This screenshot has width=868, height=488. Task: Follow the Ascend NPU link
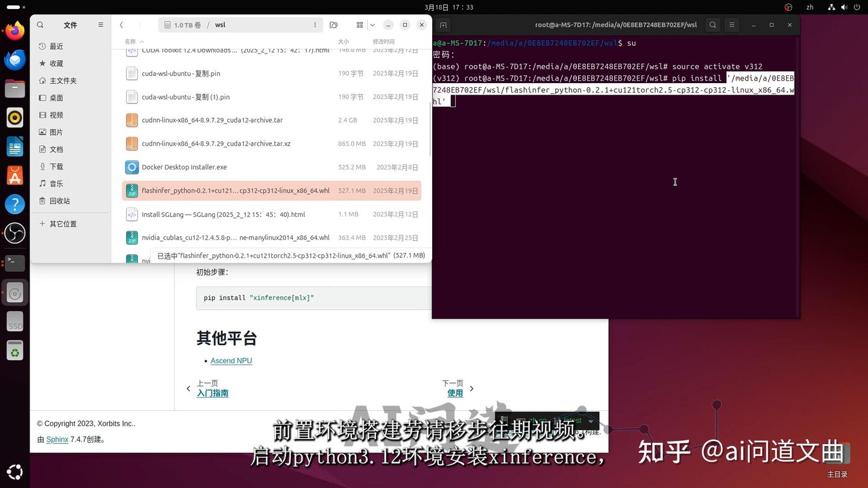231,360
